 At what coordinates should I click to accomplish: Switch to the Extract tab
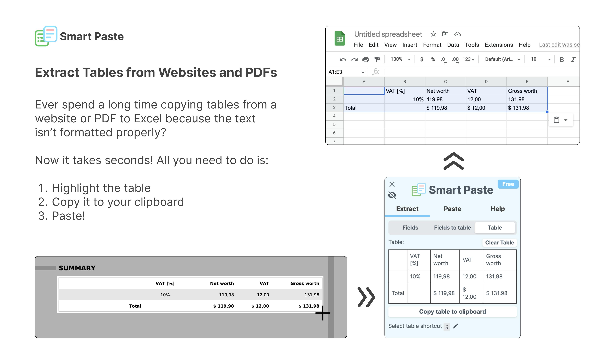point(407,209)
